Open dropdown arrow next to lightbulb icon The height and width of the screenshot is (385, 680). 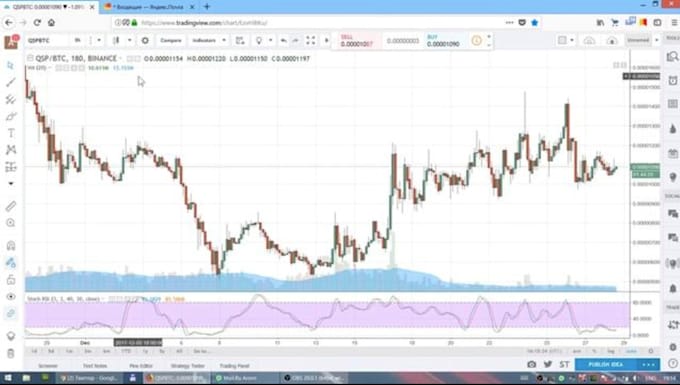click(271, 40)
